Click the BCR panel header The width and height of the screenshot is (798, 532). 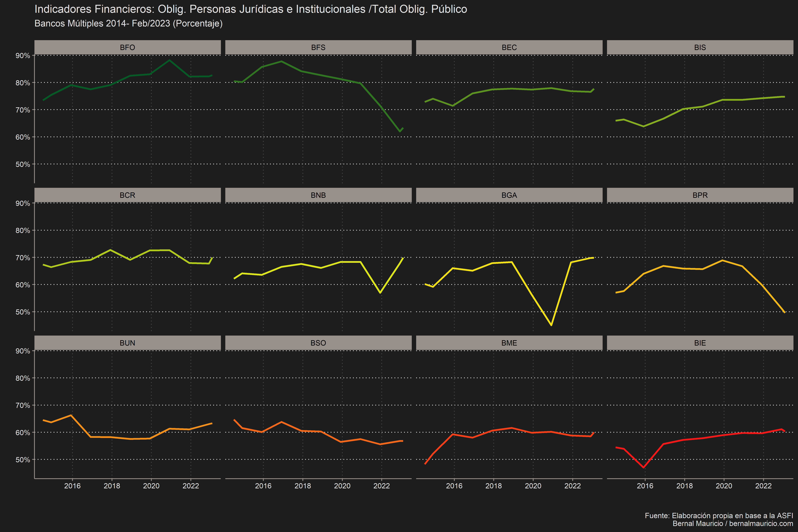[128, 195]
